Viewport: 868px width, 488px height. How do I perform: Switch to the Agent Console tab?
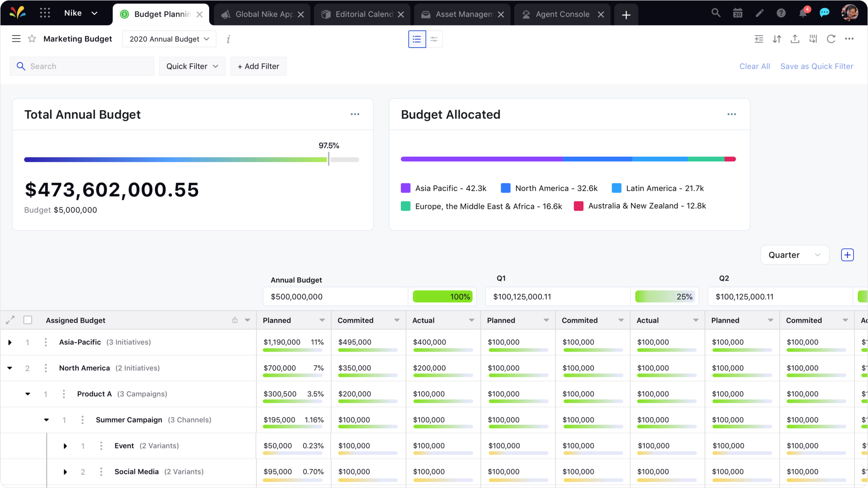[x=562, y=15]
